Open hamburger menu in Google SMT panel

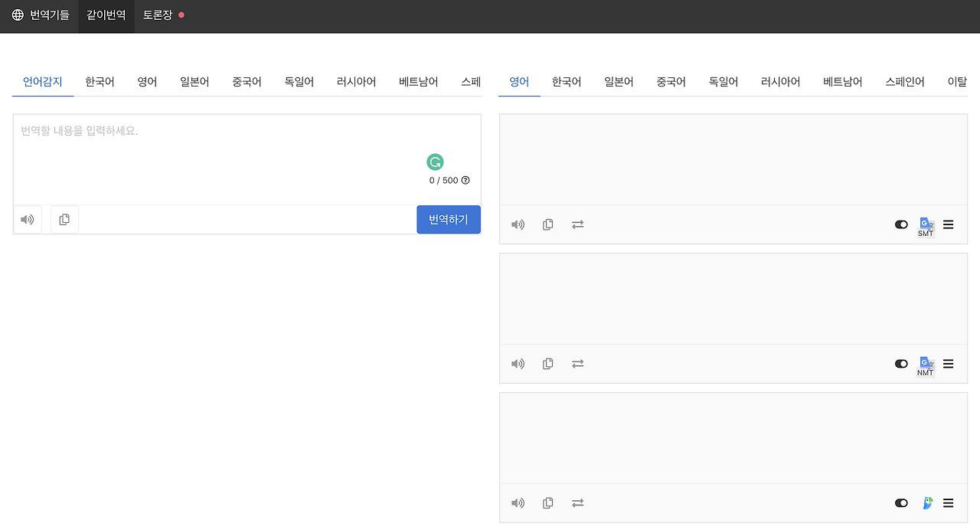point(949,224)
